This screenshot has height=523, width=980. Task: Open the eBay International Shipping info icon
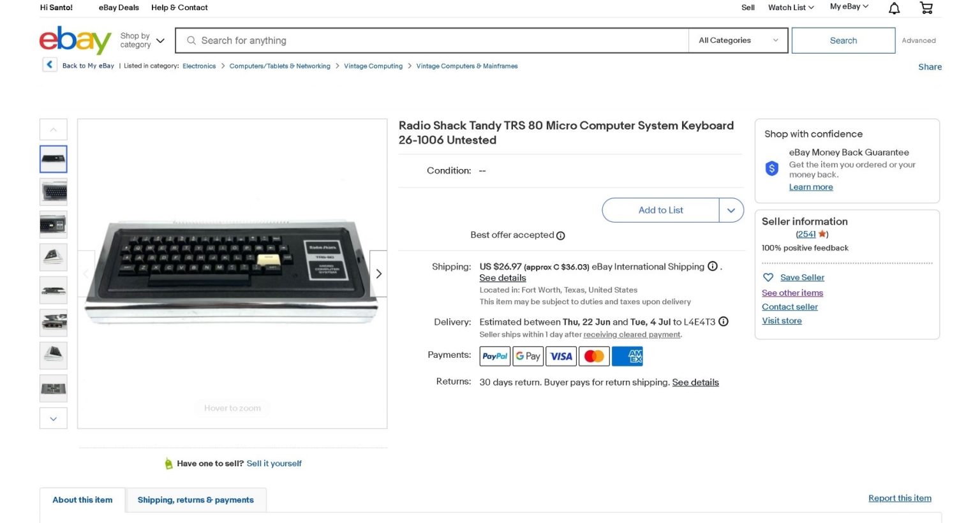[713, 266]
